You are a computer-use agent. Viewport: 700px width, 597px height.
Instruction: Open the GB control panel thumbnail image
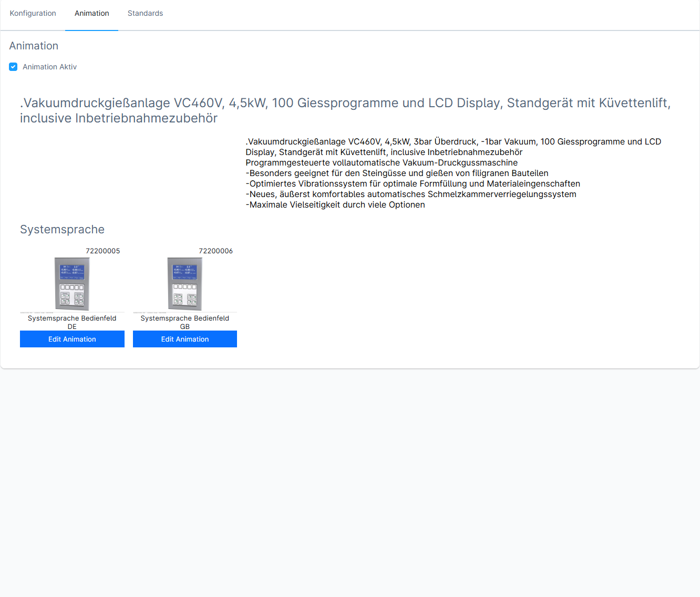[x=184, y=284]
